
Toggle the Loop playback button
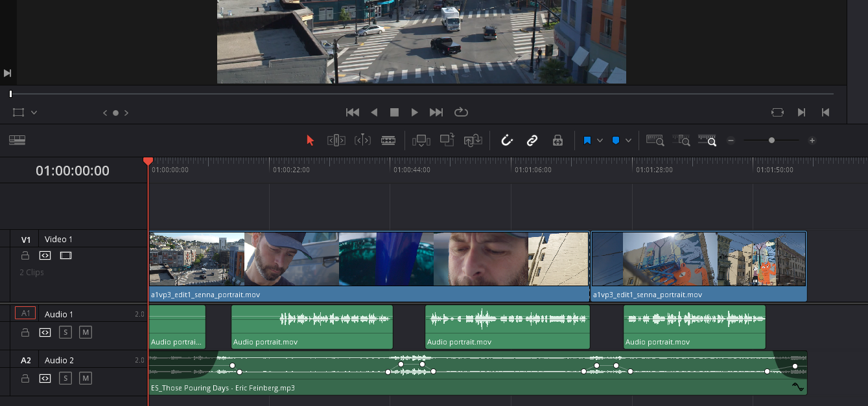pos(461,112)
